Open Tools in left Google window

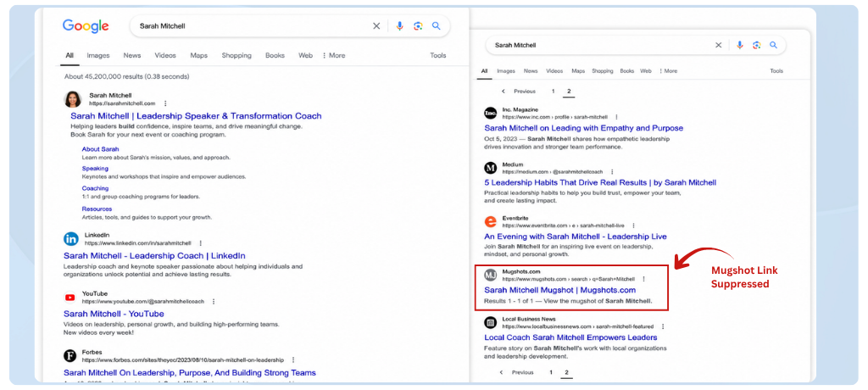438,55
